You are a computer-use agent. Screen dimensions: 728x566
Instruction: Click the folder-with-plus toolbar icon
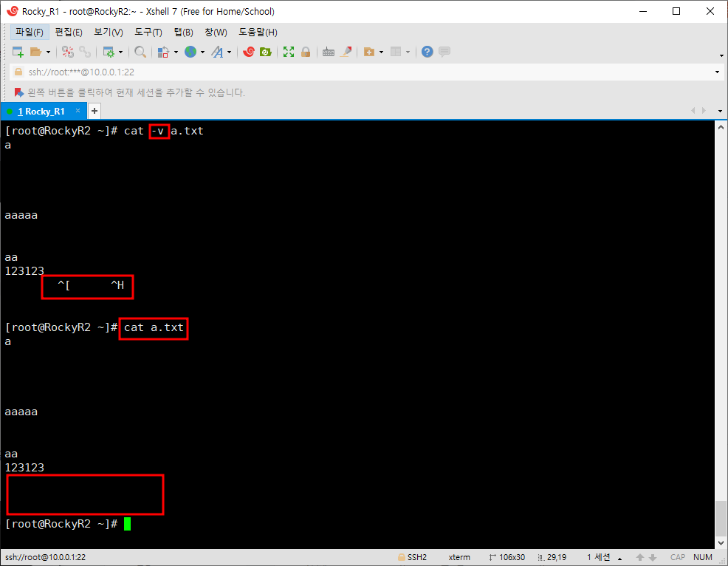[x=369, y=52]
